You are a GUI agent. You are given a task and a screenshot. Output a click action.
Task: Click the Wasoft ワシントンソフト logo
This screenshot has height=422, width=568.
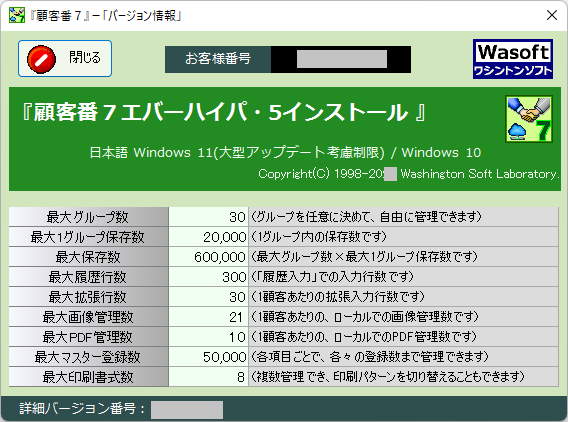pyautogui.click(x=513, y=59)
